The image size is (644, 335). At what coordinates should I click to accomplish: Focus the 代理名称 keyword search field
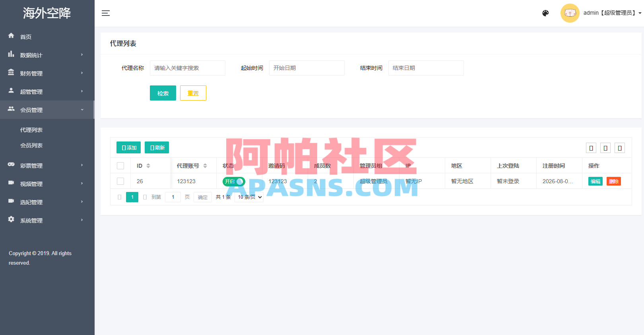point(188,68)
